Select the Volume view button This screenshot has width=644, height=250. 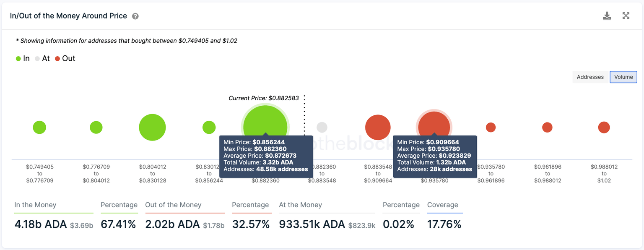click(623, 77)
